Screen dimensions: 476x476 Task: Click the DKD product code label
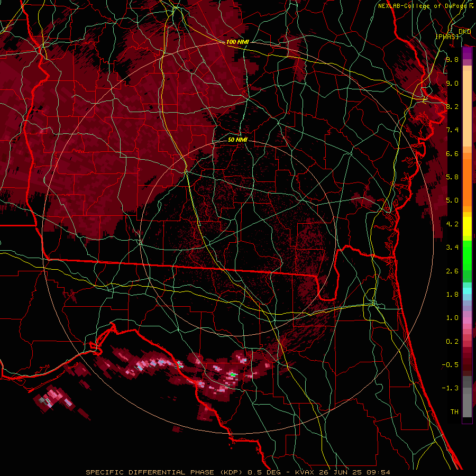pyautogui.click(x=464, y=32)
